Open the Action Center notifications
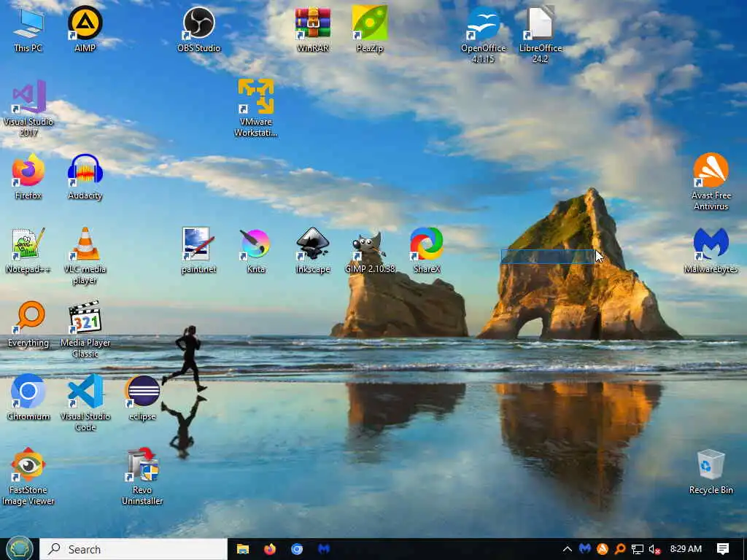The height and width of the screenshot is (560, 747). click(x=723, y=549)
